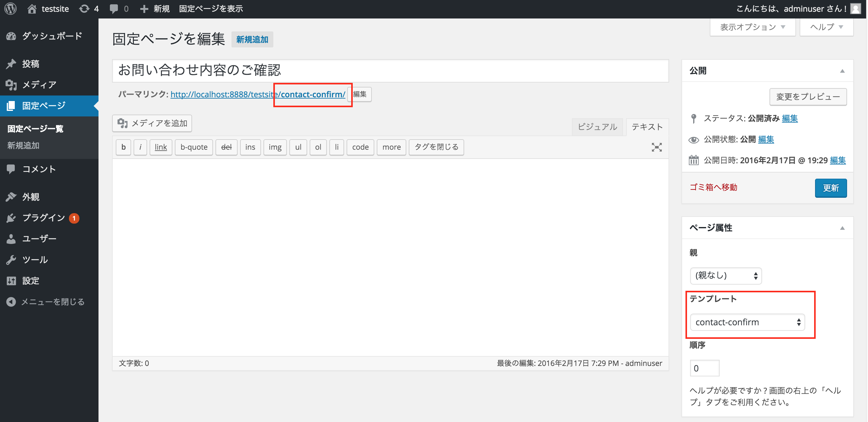The height and width of the screenshot is (422, 868).
Task: Click the 順序 order input field
Action: [705, 368]
